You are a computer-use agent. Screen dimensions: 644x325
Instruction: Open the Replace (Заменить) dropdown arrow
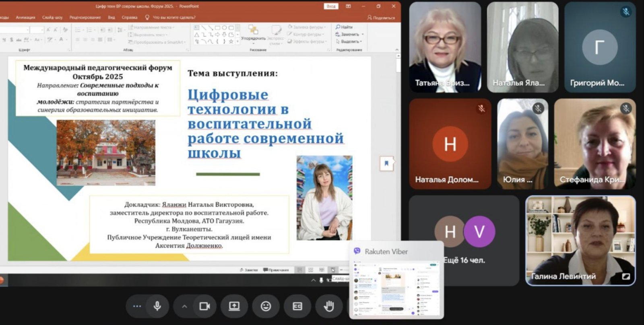tap(363, 35)
